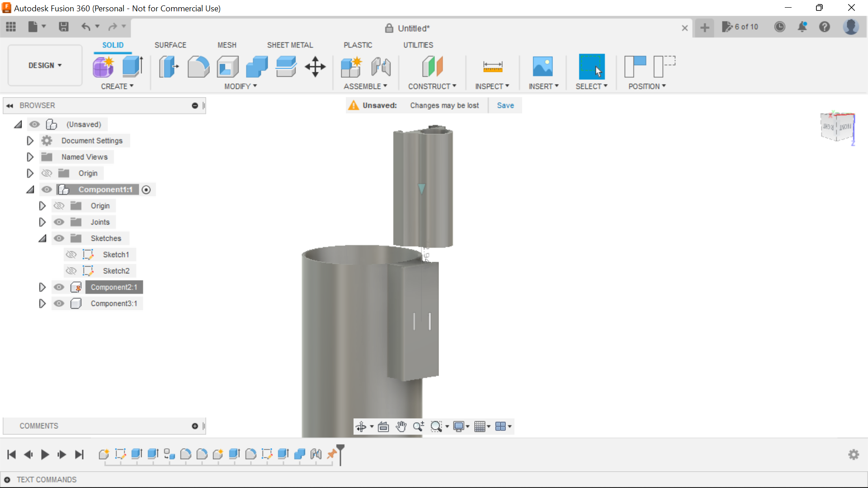Hide Sketch1 in browser tree

(x=71, y=254)
